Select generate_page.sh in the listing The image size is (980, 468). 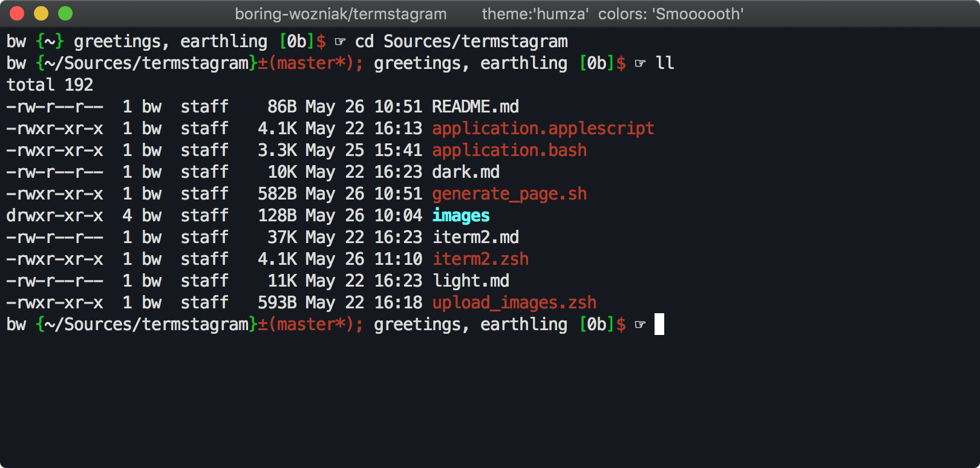click(509, 194)
